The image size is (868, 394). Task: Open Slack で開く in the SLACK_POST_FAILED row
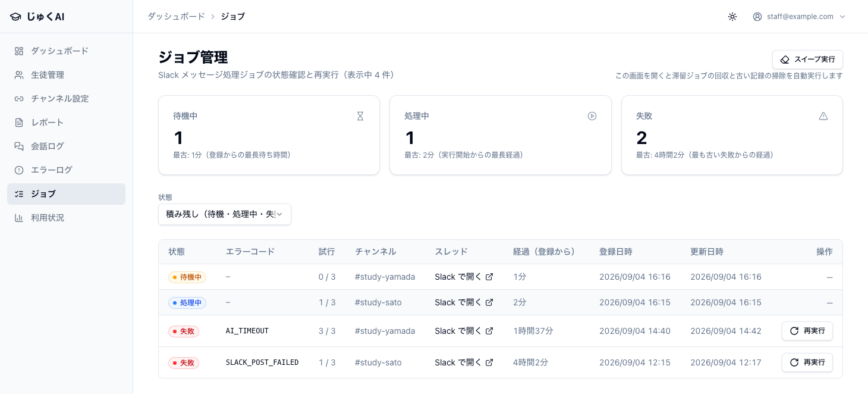tap(464, 362)
